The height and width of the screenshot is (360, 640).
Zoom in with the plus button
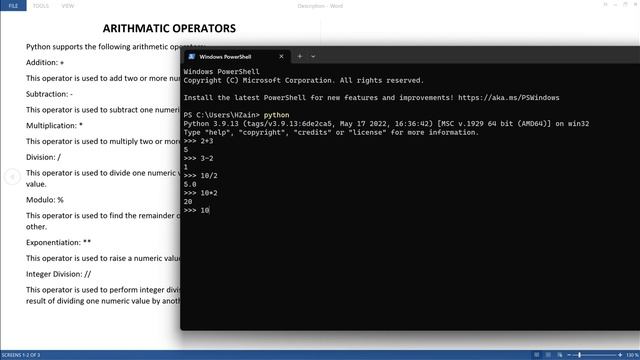click(620, 355)
